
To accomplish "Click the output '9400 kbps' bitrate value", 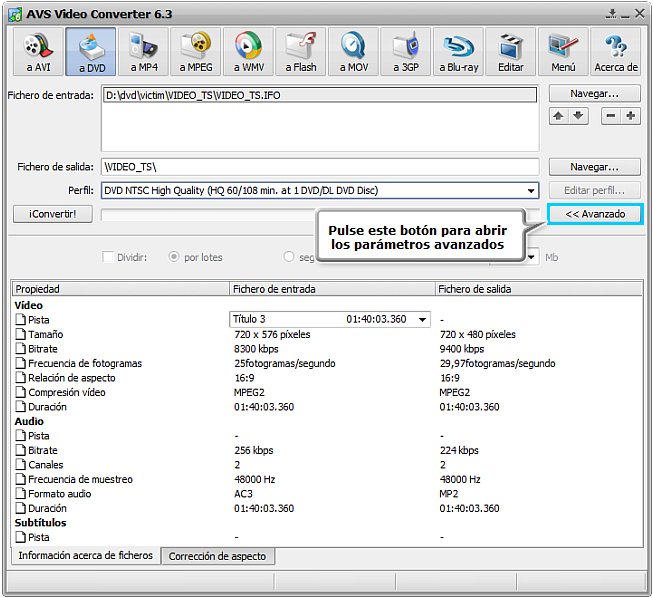I will tap(462, 349).
